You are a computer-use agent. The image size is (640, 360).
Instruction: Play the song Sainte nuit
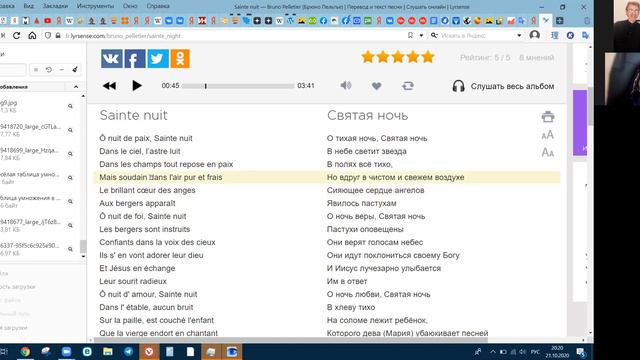(137, 86)
